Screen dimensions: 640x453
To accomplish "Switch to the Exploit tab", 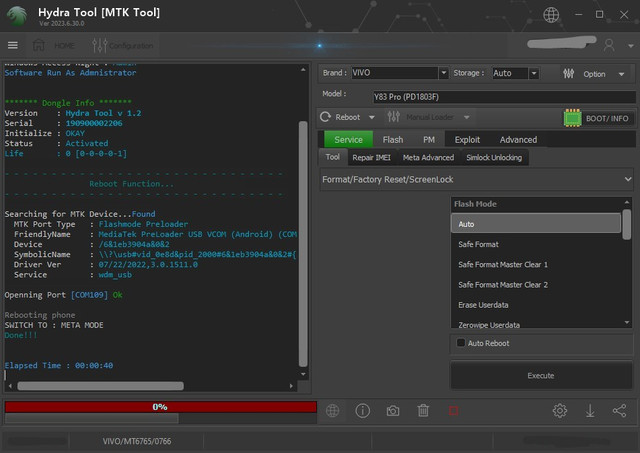I will (x=467, y=140).
